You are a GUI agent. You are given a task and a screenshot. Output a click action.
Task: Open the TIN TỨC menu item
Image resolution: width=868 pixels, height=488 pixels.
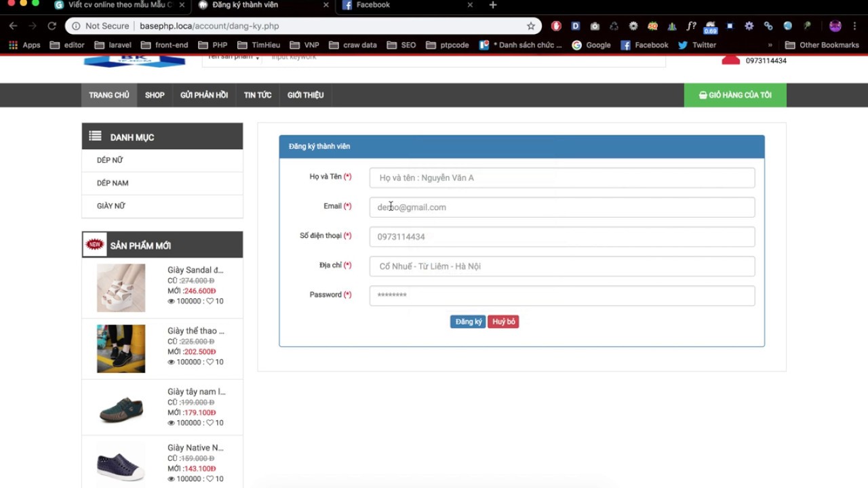pos(258,95)
